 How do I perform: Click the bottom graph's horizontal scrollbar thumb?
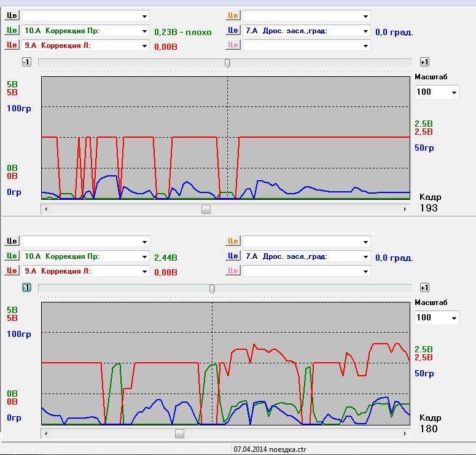pos(179,433)
